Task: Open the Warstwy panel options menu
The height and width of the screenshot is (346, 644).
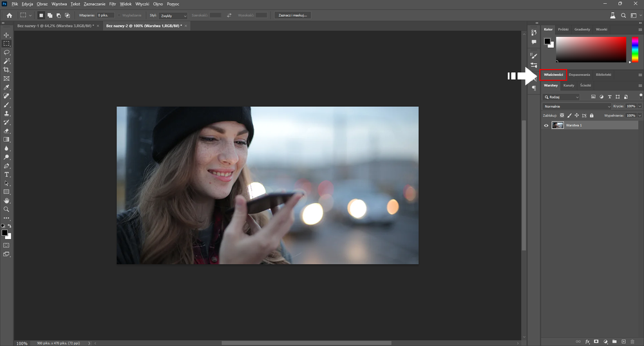Action: 640,86
